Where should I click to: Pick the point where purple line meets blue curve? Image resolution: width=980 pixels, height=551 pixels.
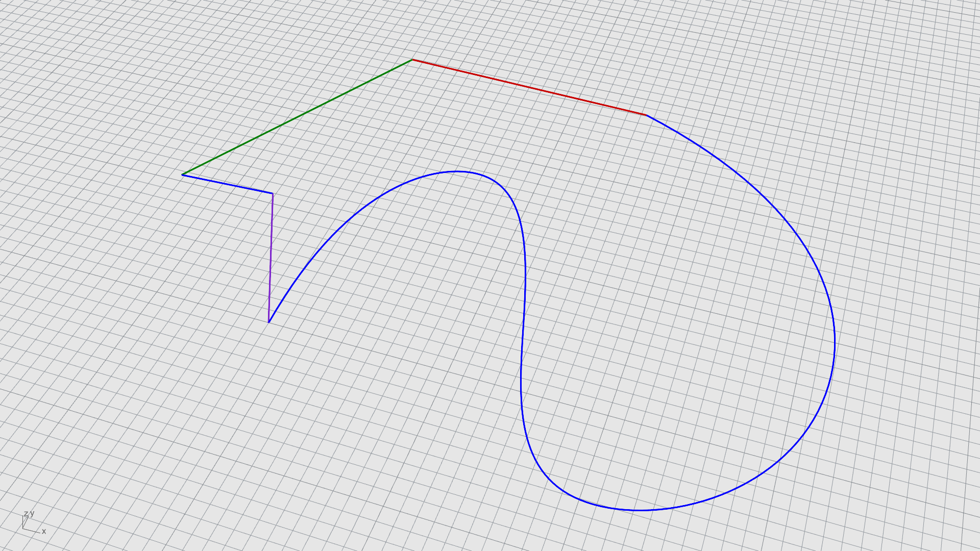pyautogui.click(x=269, y=322)
